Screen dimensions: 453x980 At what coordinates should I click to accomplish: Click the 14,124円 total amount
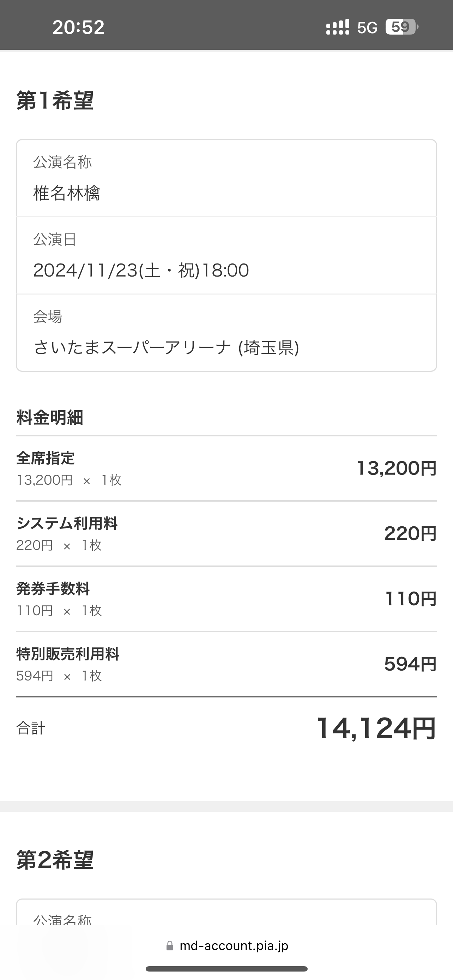[376, 728]
